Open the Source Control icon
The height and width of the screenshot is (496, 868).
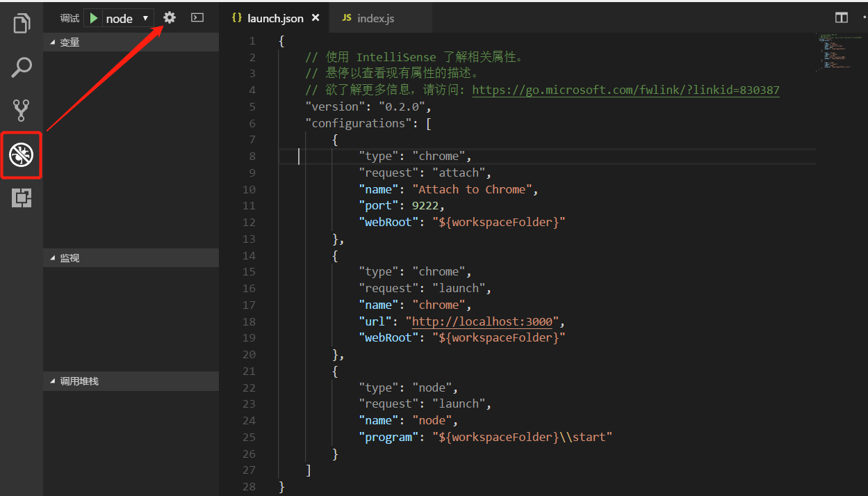pos(22,110)
